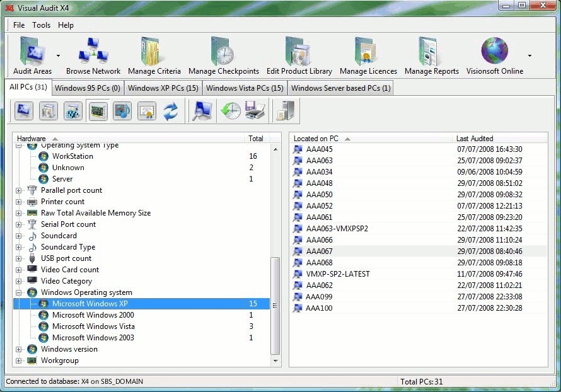
Task: Click the Browse Network icon
Action: click(x=93, y=56)
